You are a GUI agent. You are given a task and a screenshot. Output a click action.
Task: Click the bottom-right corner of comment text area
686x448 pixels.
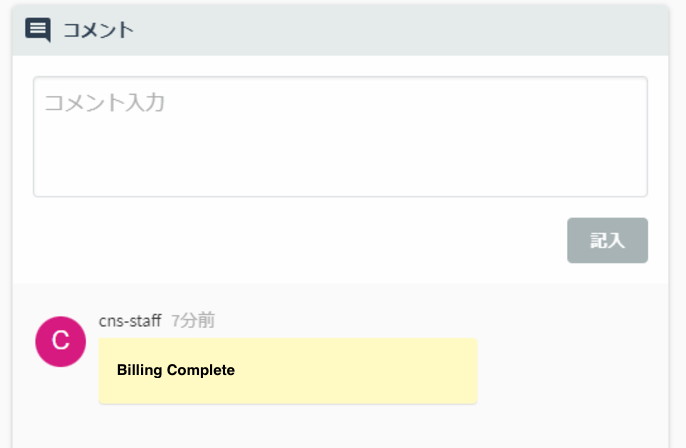[641, 190]
